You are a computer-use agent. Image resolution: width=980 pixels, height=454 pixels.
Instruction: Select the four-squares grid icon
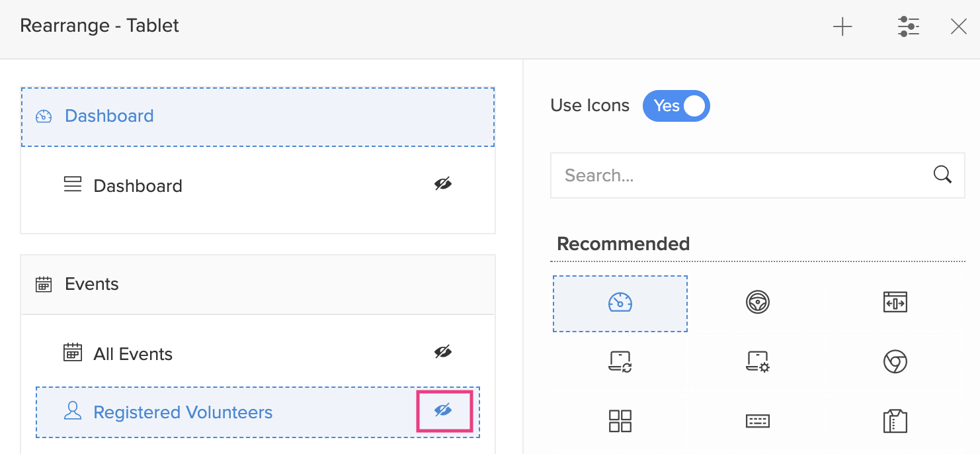pyautogui.click(x=620, y=420)
